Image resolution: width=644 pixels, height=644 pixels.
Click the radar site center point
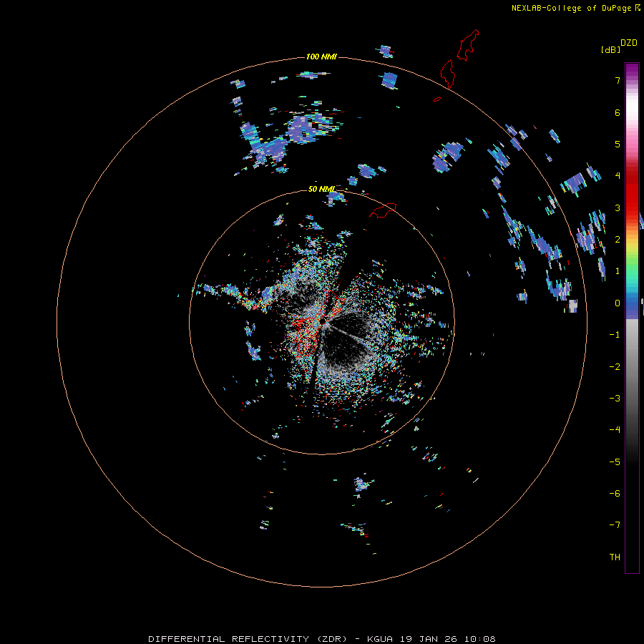coord(323,321)
